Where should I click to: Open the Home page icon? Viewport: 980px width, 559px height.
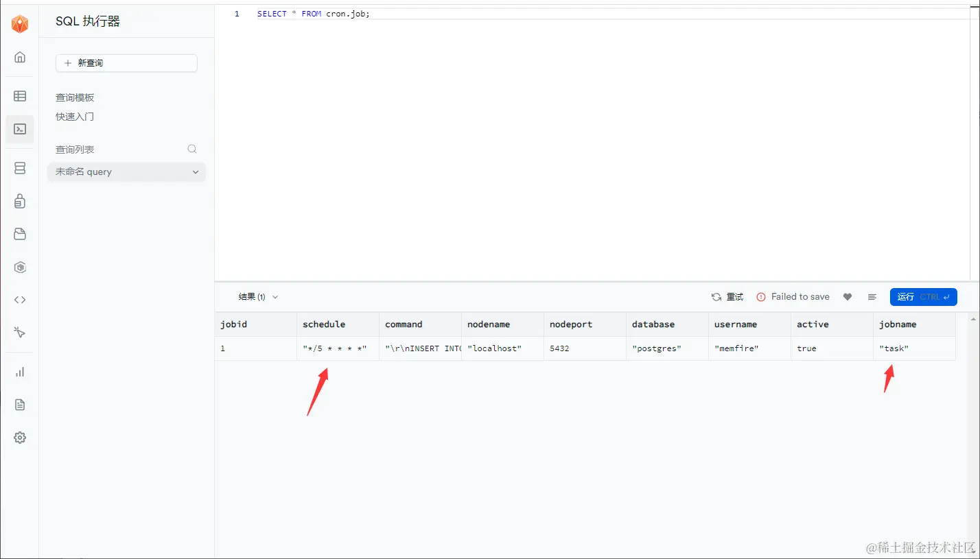click(x=20, y=57)
